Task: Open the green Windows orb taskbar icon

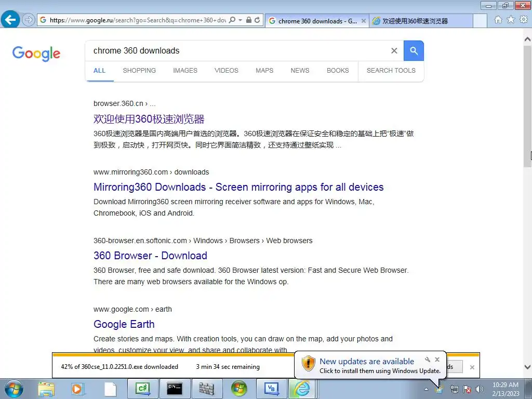Action: tap(239, 389)
